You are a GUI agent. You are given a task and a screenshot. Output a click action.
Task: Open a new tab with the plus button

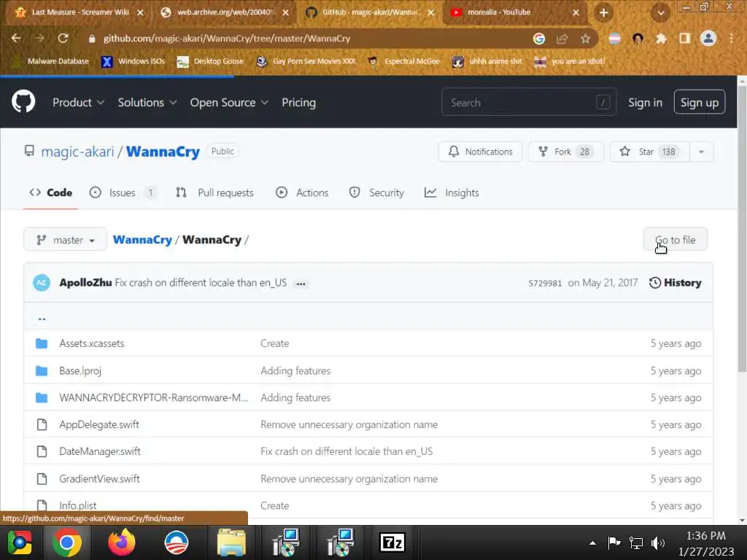pyautogui.click(x=603, y=13)
